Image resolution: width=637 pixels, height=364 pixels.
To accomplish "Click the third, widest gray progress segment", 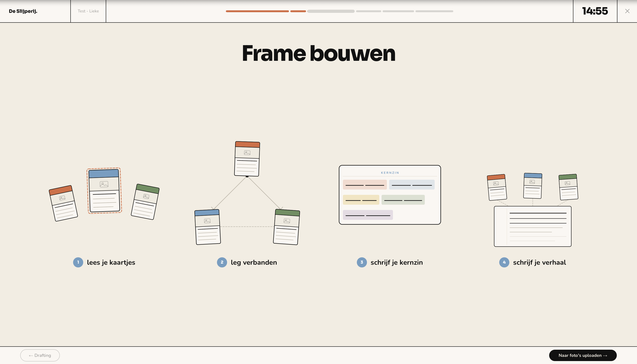I will click(x=331, y=11).
